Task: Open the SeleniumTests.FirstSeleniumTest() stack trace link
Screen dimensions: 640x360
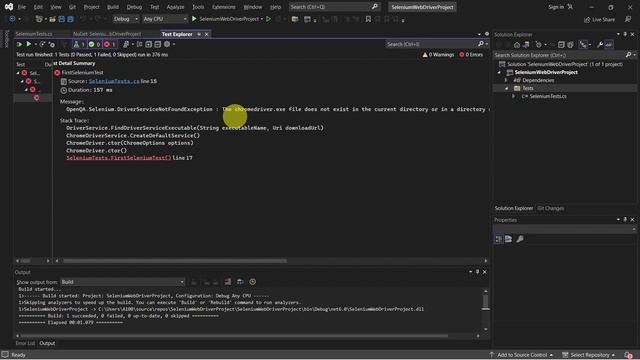Action: pyautogui.click(x=119, y=158)
